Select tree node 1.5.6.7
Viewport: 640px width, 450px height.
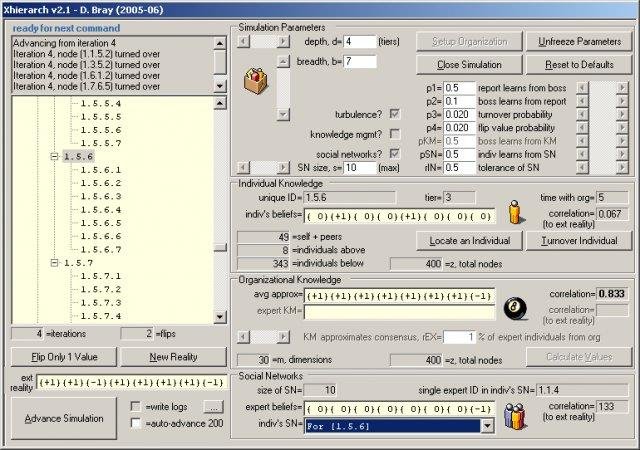(x=100, y=250)
